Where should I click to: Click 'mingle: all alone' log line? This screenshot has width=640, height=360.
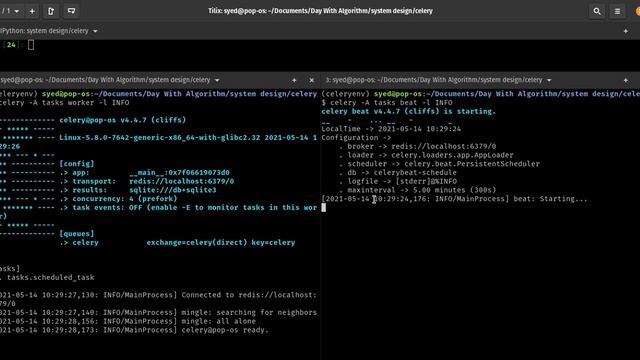218,321
